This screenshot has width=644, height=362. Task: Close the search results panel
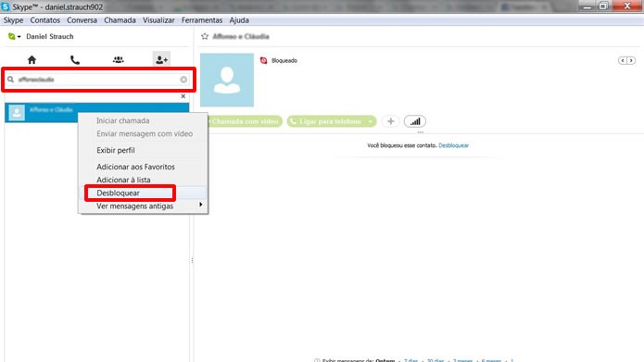click(183, 96)
